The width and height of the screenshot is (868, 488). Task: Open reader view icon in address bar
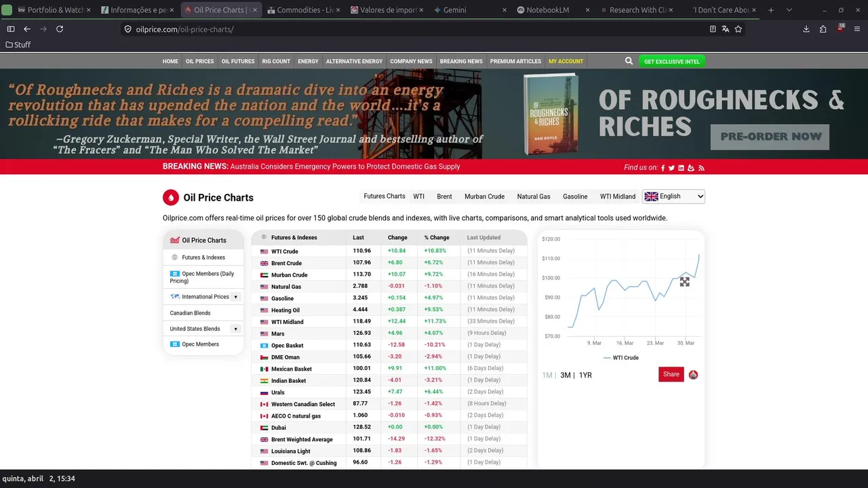click(x=713, y=29)
